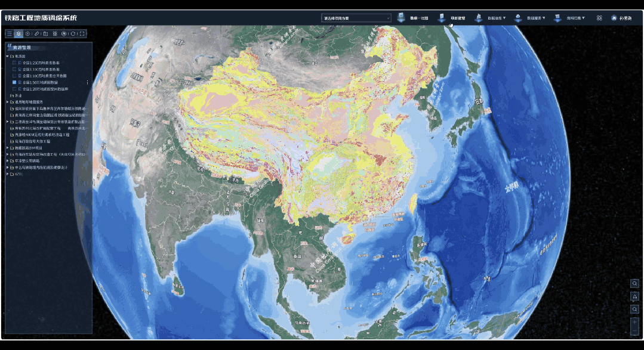Click the circled plus locate tool
644x350 pixels.
27,33
